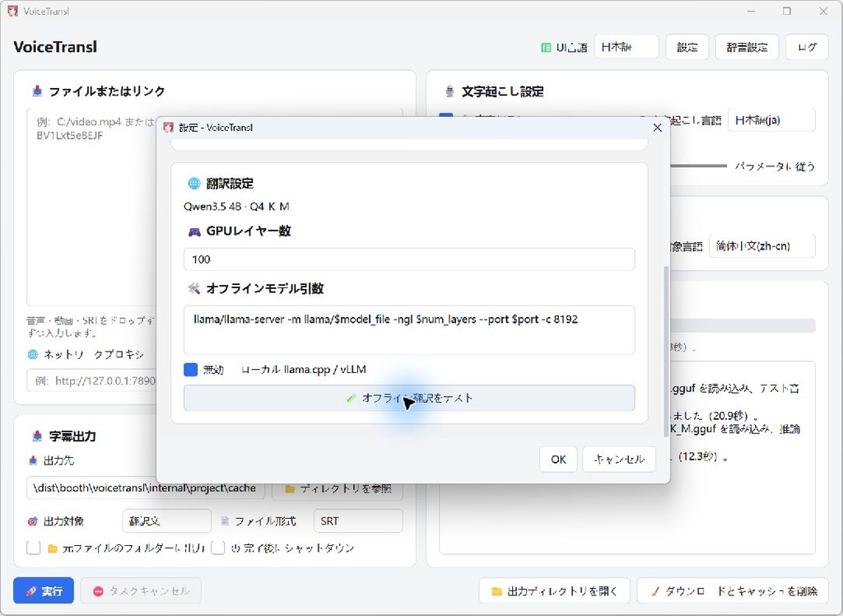Click the VoiceTransl icon in the settings dialog title
This screenshot has width=843, height=616.
pos(168,128)
